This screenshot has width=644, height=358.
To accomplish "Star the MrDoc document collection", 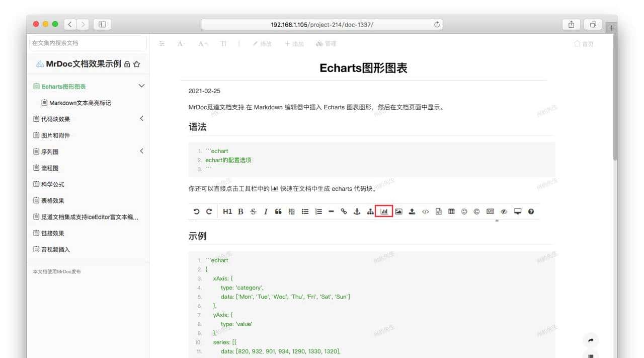I will point(136,64).
